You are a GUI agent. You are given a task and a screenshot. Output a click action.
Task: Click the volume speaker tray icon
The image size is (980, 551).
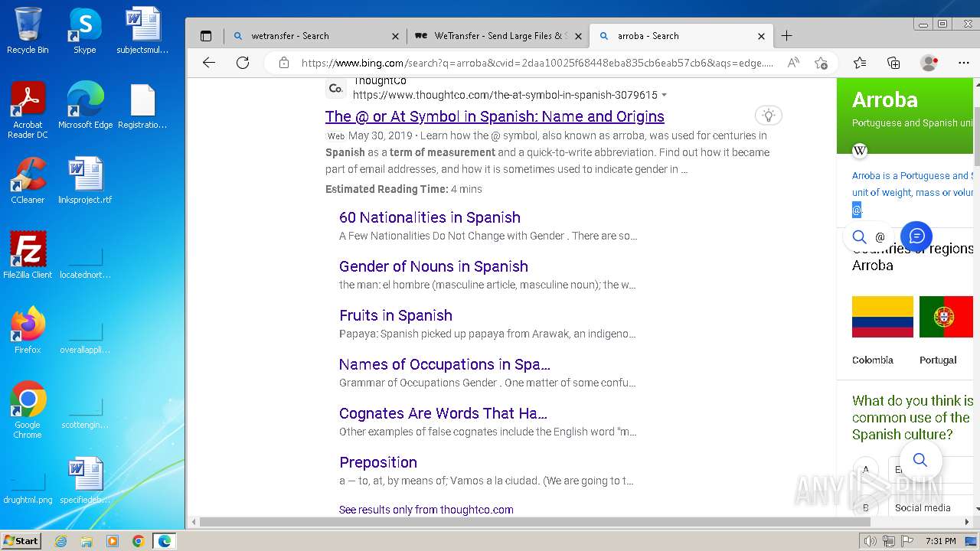[x=870, y=541]
